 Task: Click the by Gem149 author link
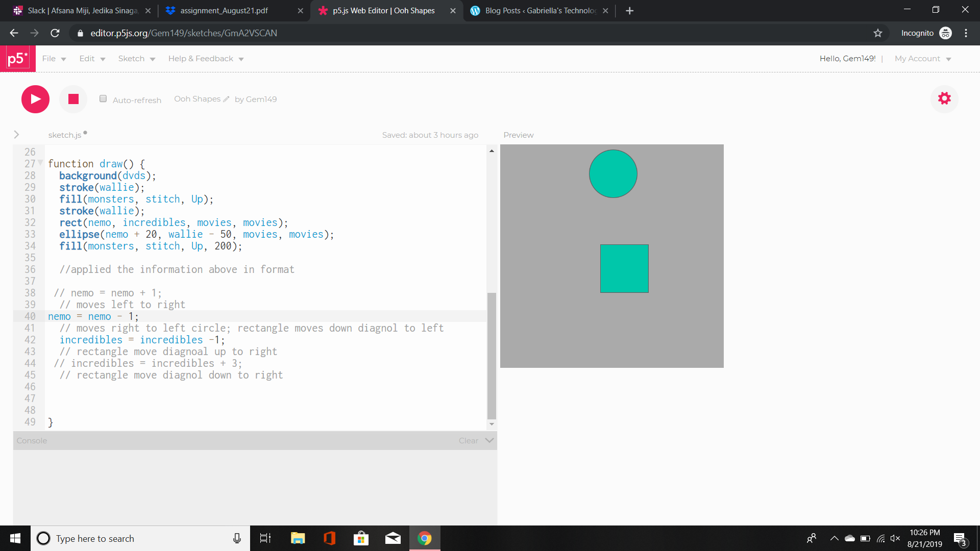pos(256,99)
